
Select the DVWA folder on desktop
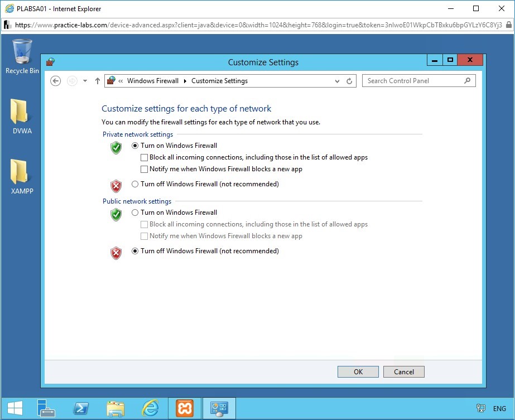pos(22,117)
